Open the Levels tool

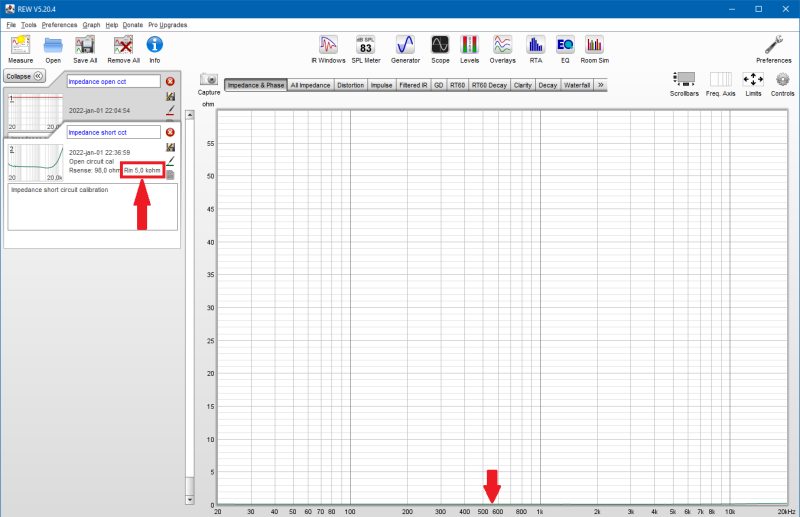(x=469, y=50)
